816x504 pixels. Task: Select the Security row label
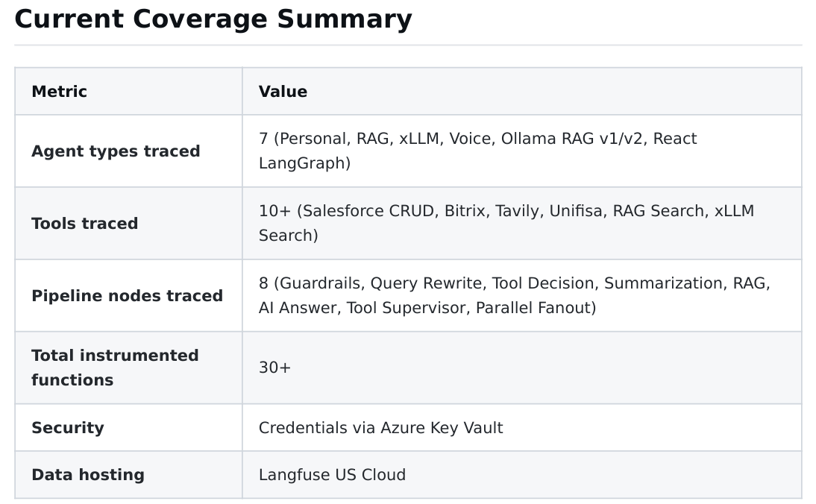(x=67, y=428)
